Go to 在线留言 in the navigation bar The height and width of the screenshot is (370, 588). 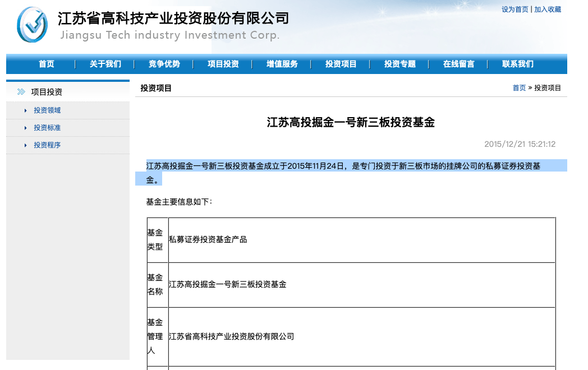(x=459, y=64)
